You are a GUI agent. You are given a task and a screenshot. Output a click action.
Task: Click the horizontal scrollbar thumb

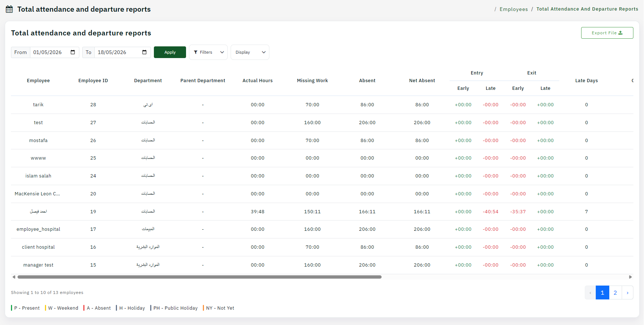pos(200,277)
